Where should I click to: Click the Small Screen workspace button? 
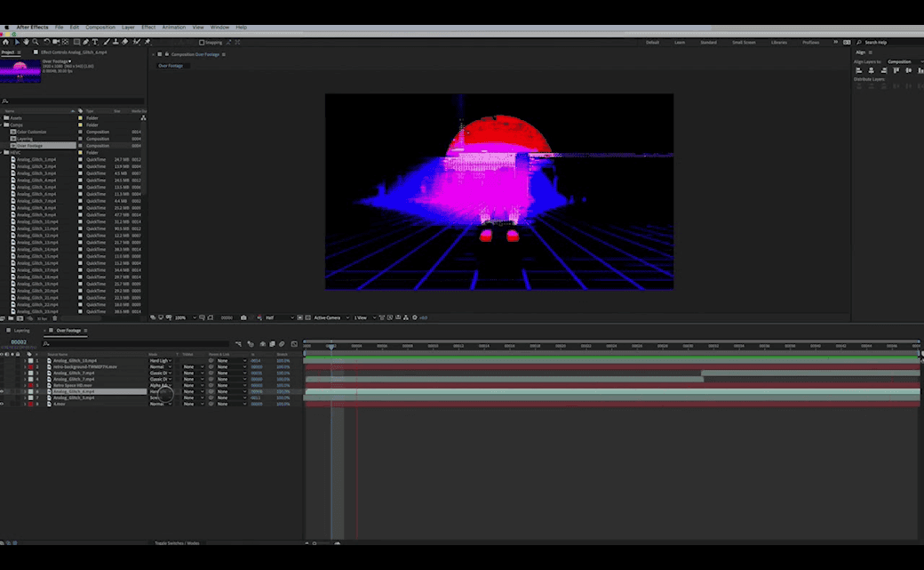click(x=744, y=43)
